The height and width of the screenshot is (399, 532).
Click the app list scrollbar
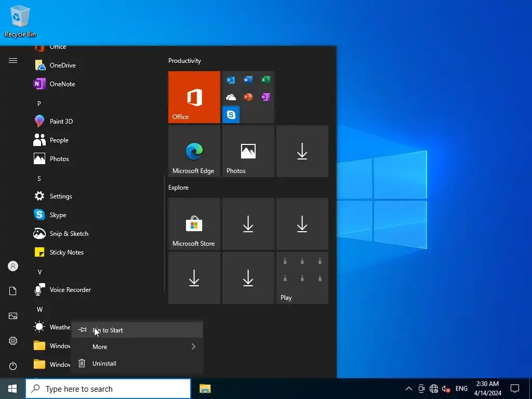coord(165,233)
